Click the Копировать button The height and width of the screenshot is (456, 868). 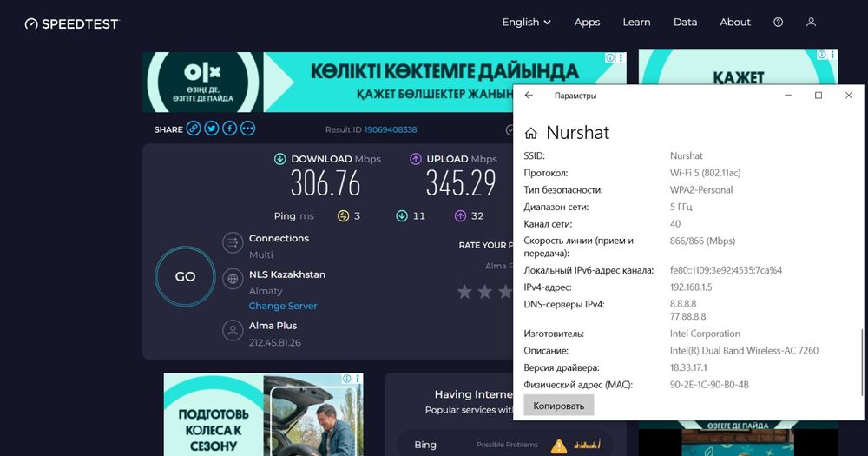(x=558, y=406)
